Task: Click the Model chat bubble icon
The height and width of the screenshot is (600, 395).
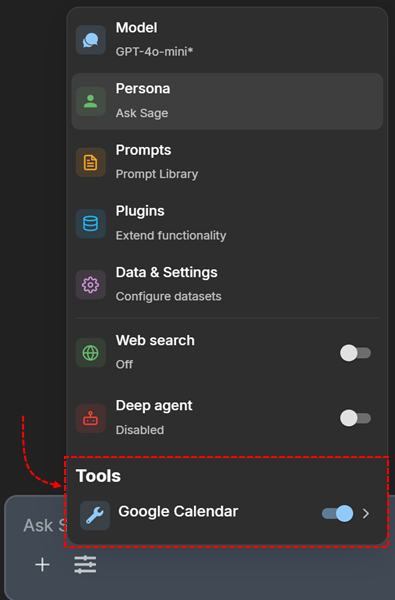Action: [x=91, y=40]
